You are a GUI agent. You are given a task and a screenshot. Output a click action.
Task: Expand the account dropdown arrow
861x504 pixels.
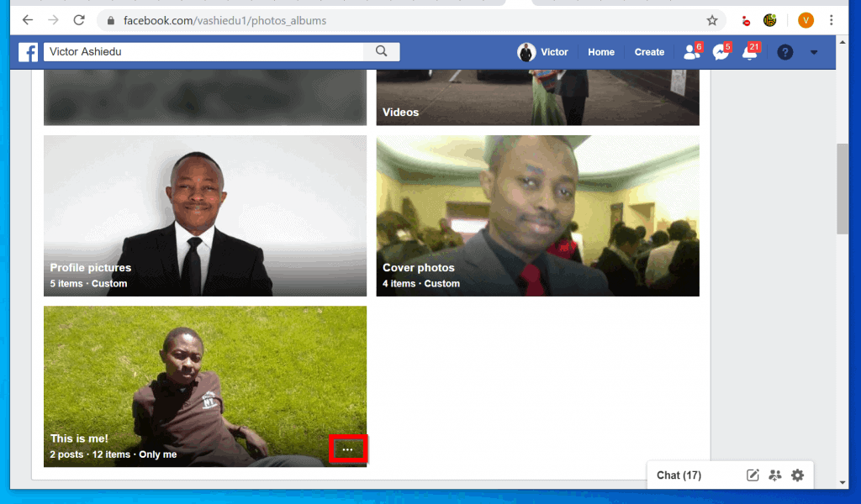click(814, 53)
